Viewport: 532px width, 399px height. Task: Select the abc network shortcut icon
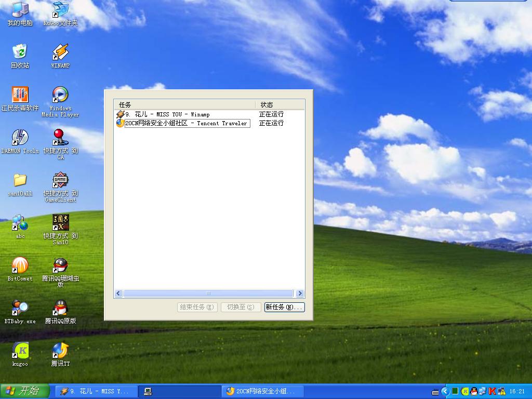pyautogui.click(x=20, y=227)
